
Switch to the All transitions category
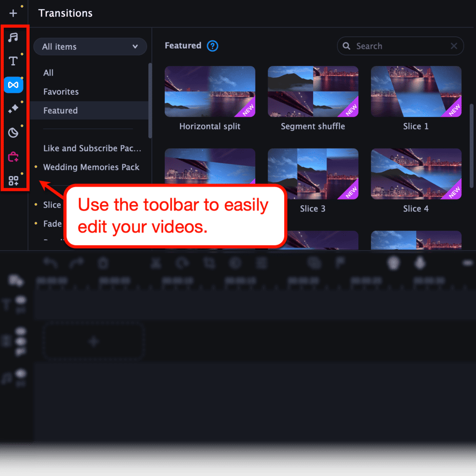tap(48, 73)
